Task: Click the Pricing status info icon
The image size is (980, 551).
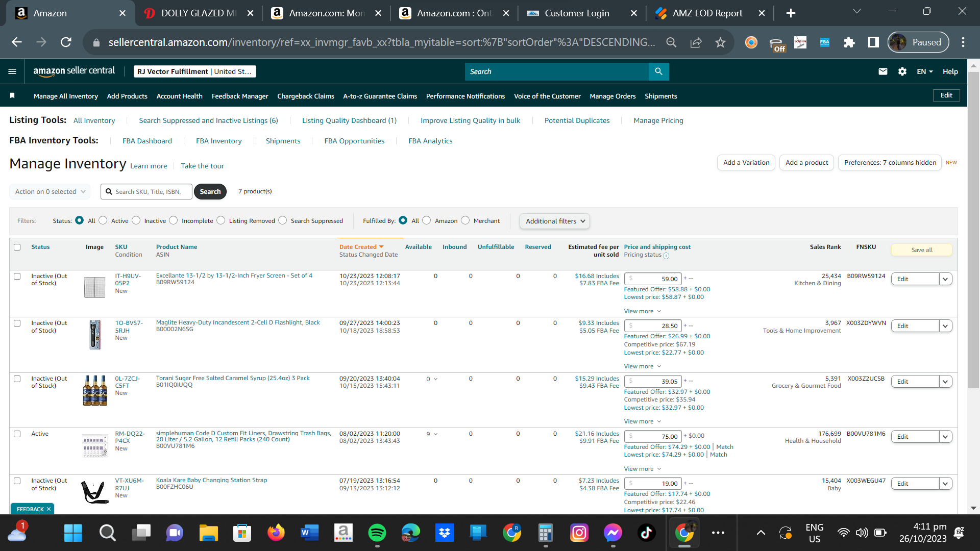Action: (666, 255)
